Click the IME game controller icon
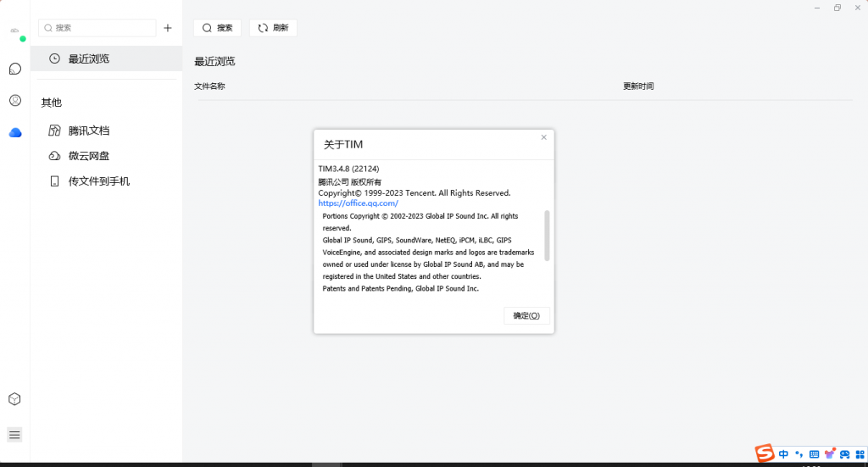Image resolution: width=868 pixels, height=467 pixels. (845, 454)
